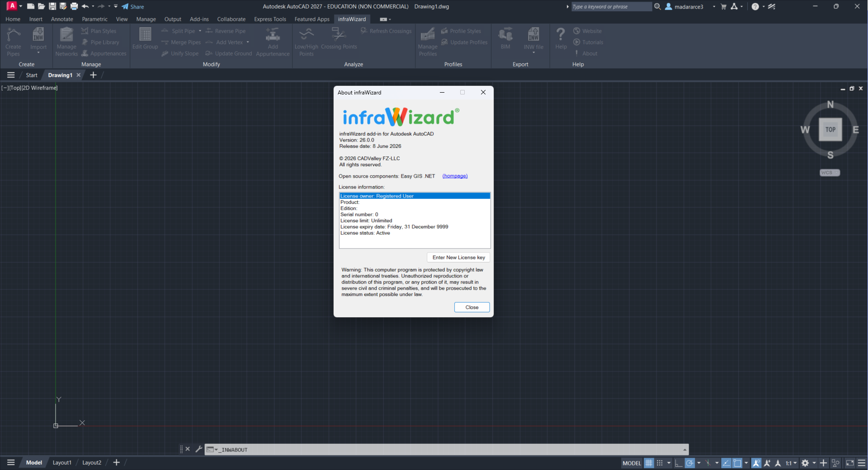Open the annotation scale 1:1 dropdown
Screen dimensions: 868x470
[x=791, y=463]
